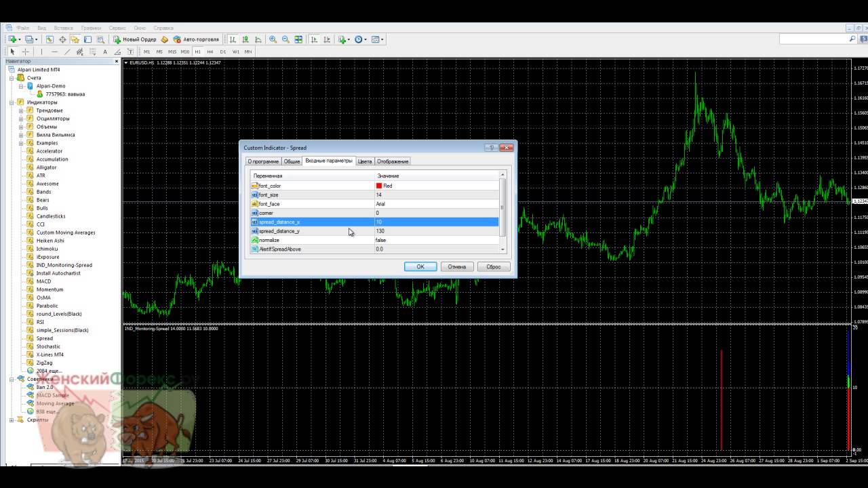Viewport: 868px width, 488px height.
Task: Switch to the Цвета tab
Action: click(x=365, y=161)
